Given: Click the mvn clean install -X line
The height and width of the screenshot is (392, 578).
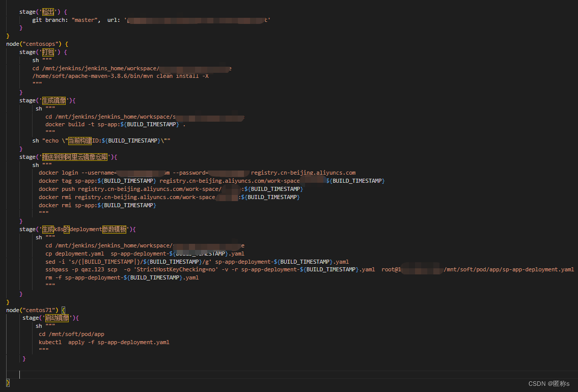Looking at the screenshot, I should click(120, 76).
